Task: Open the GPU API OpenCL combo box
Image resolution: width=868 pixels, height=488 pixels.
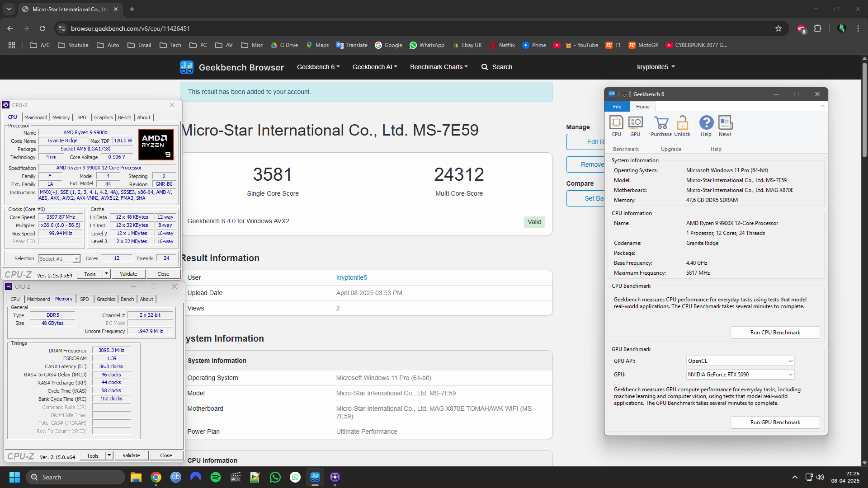Action: tap(740, 361)
